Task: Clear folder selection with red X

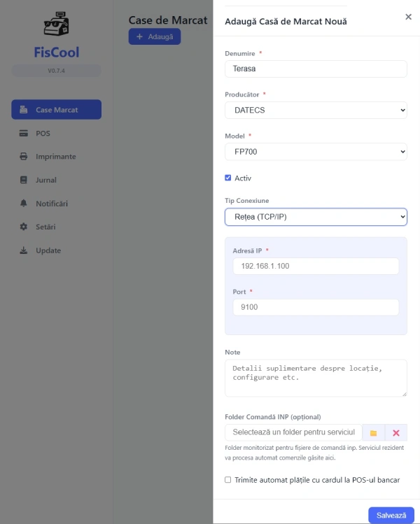Action: [x=396, y=433]
